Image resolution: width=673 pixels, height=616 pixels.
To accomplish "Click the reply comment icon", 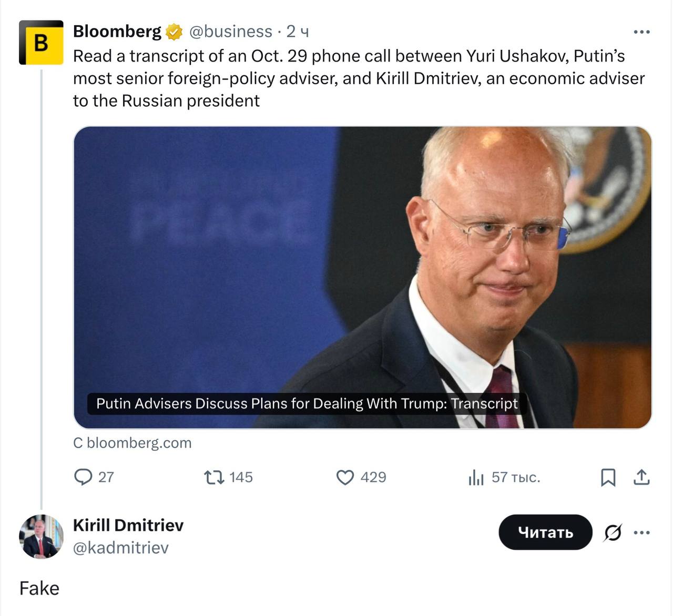I will [83, 477].
